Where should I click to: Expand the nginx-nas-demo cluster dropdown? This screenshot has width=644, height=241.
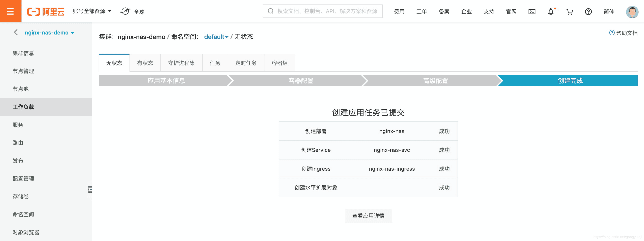coord(50,33)
